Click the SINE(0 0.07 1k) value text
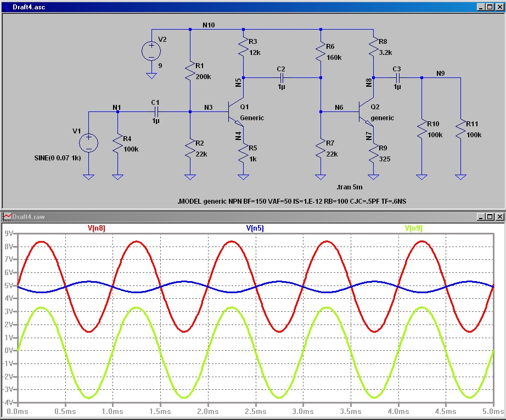The width and height of the screenshot is (506, 420). [x=58, y=158]
